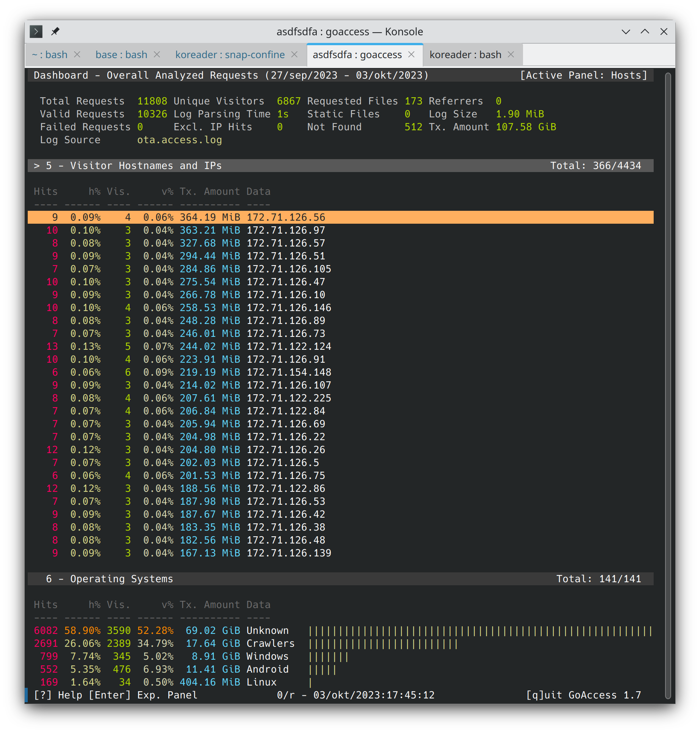Click host entry 172.71.122.124
Screen dimensions: 700x733
289,346
